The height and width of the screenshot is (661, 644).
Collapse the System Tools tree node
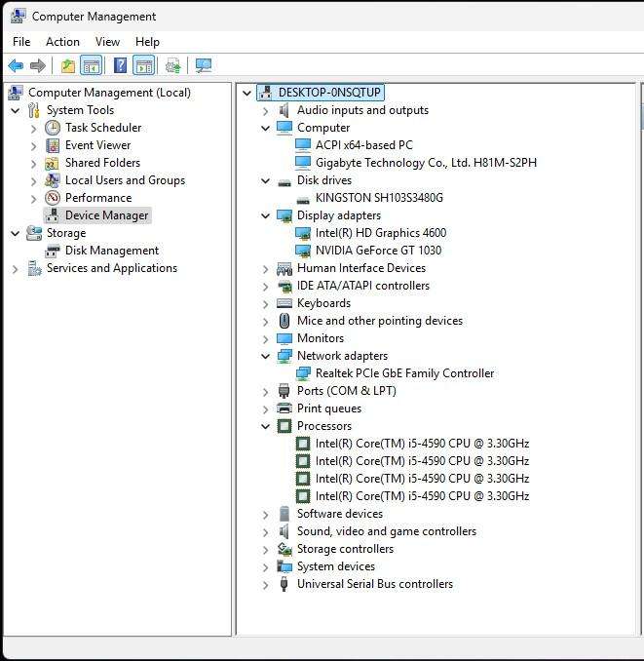coord(16,111)
